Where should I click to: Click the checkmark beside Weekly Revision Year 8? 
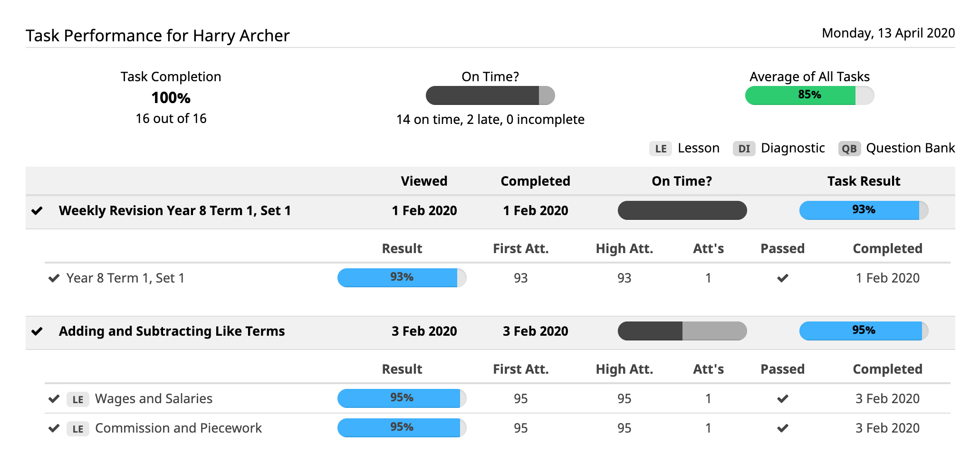click(38, 210)
